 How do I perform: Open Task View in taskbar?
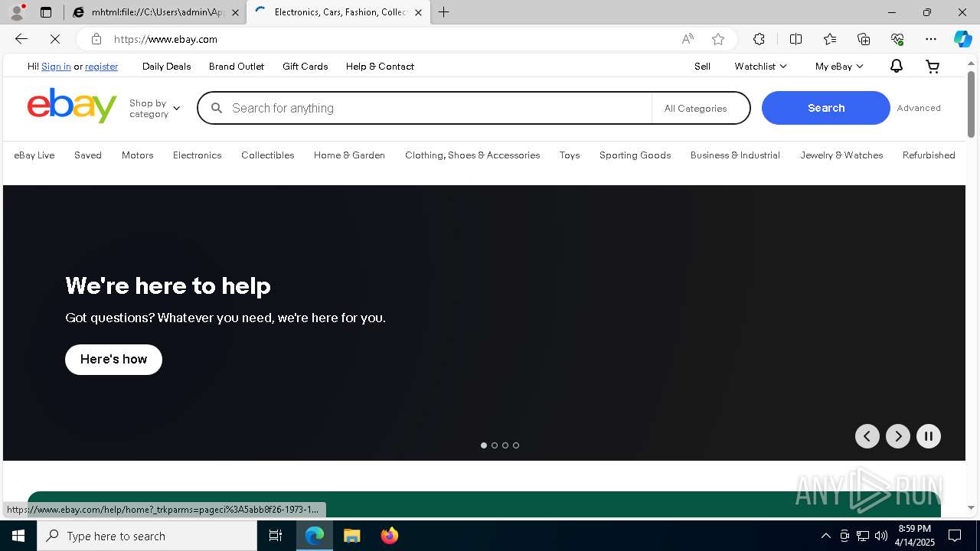(x=276, y=536)
